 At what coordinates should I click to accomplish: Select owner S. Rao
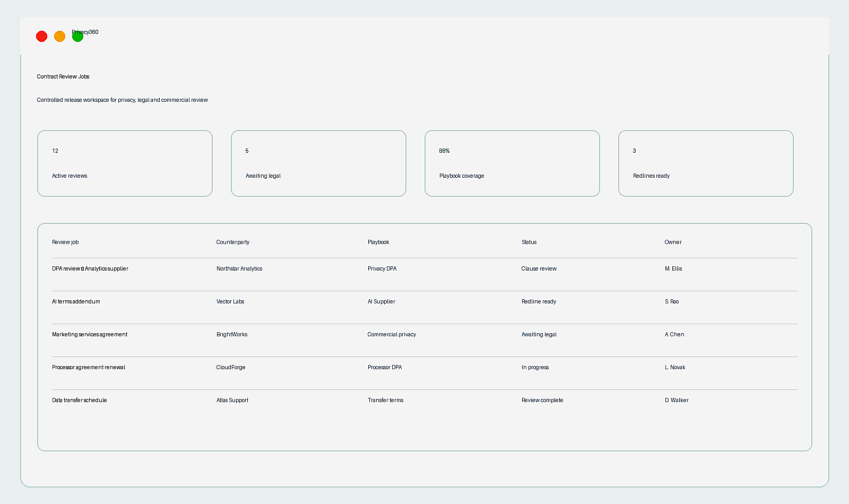[672, 301]
